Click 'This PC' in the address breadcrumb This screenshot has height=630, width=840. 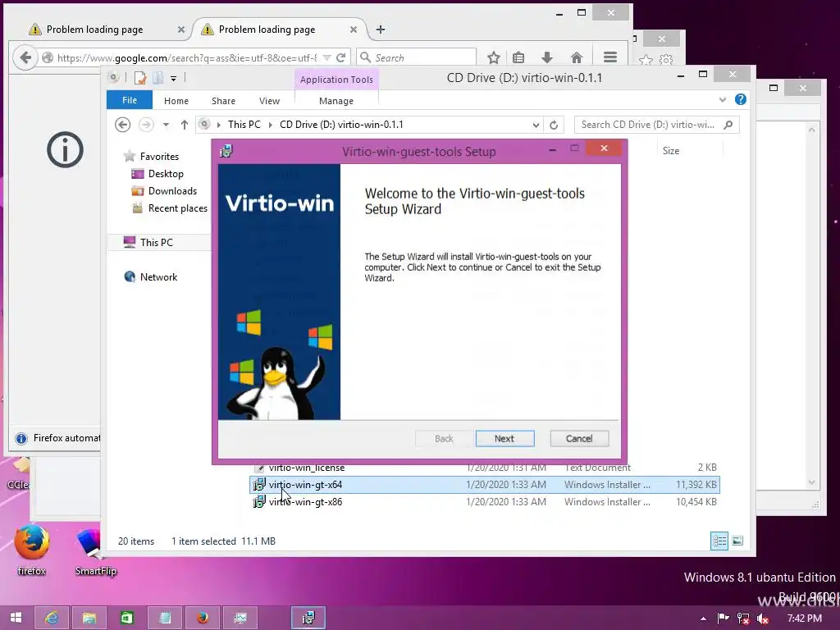point(244,125)
